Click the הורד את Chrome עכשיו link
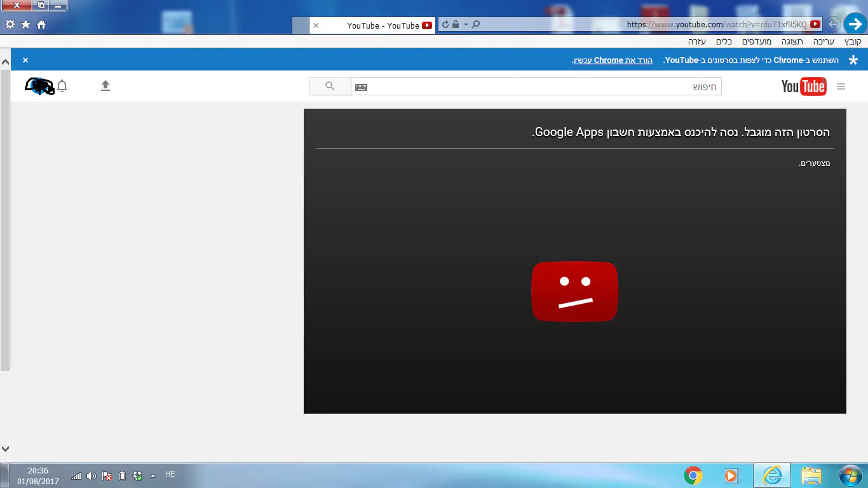868x488 pixels. (612, 60)
